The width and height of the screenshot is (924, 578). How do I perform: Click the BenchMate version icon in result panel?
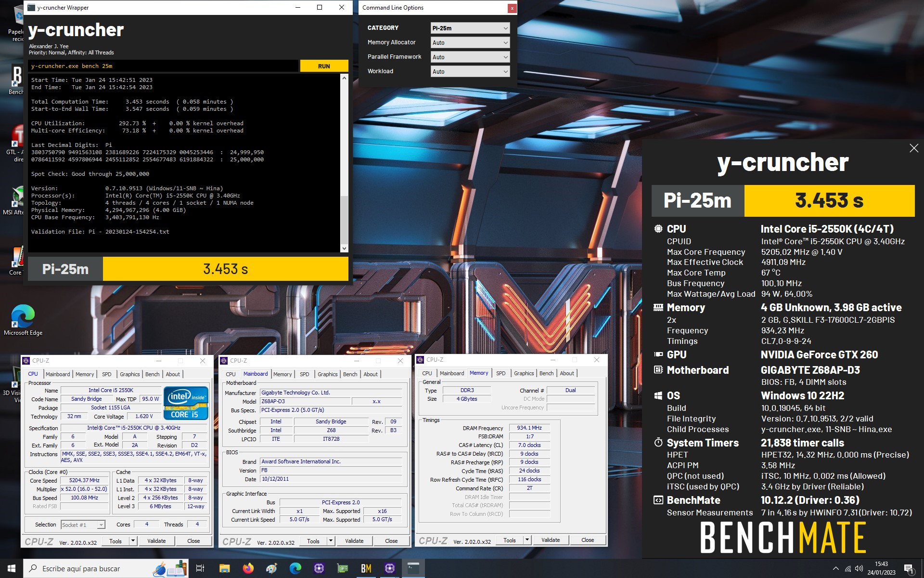[x=658, y=500]
